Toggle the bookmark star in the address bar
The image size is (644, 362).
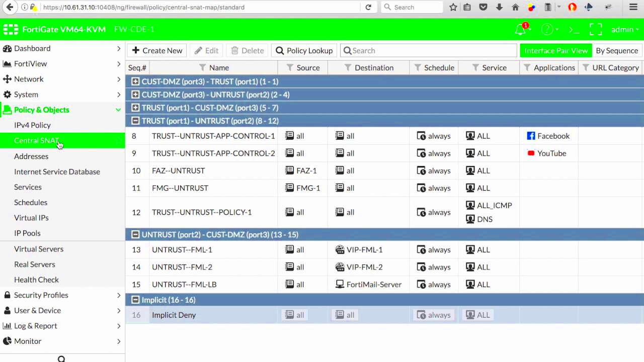[x=452, y=7]
